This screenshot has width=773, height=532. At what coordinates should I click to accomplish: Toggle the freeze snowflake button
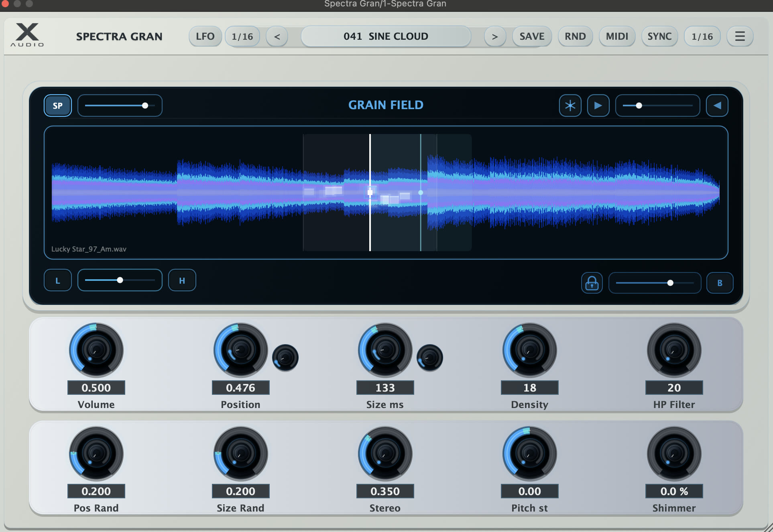[x=570, y=106]
